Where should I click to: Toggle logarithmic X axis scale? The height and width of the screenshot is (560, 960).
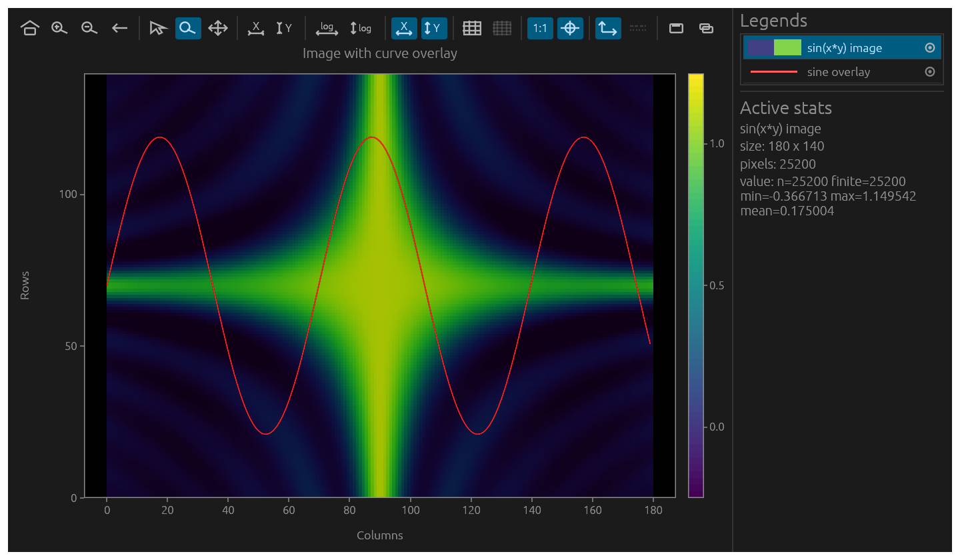(x=327, y=28)
